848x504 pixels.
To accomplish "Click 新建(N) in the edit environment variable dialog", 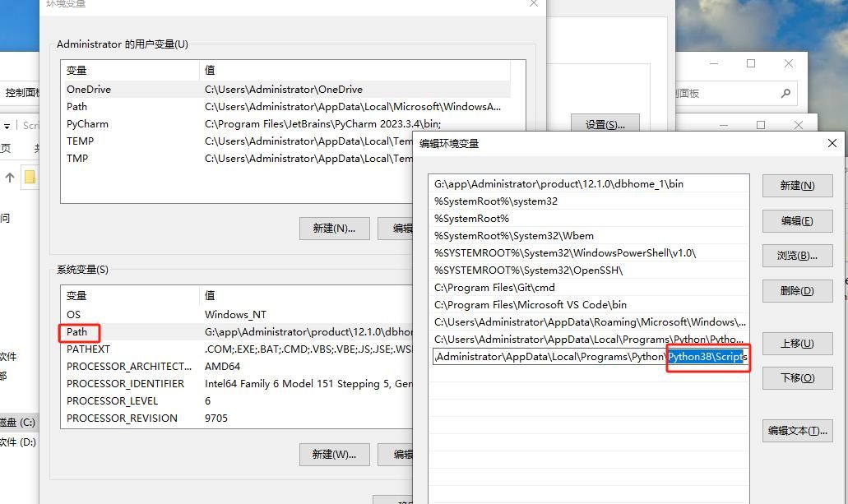I will tap(797, 186).
